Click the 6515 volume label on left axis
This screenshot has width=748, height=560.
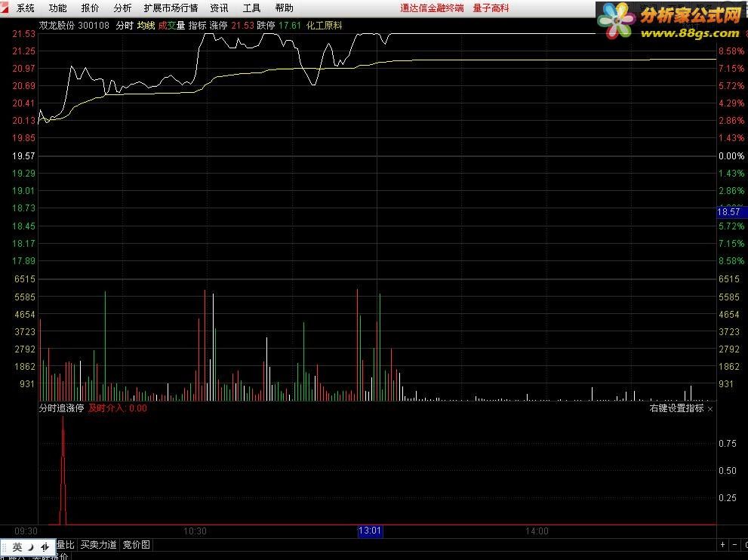pyautogui.click(x=25, y=279)
